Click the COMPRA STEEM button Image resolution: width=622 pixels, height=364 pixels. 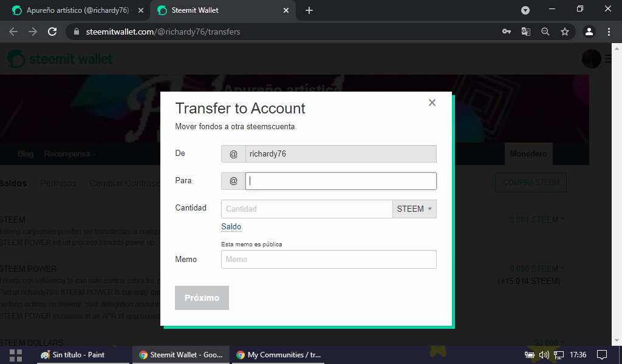[x=531, y=183]
